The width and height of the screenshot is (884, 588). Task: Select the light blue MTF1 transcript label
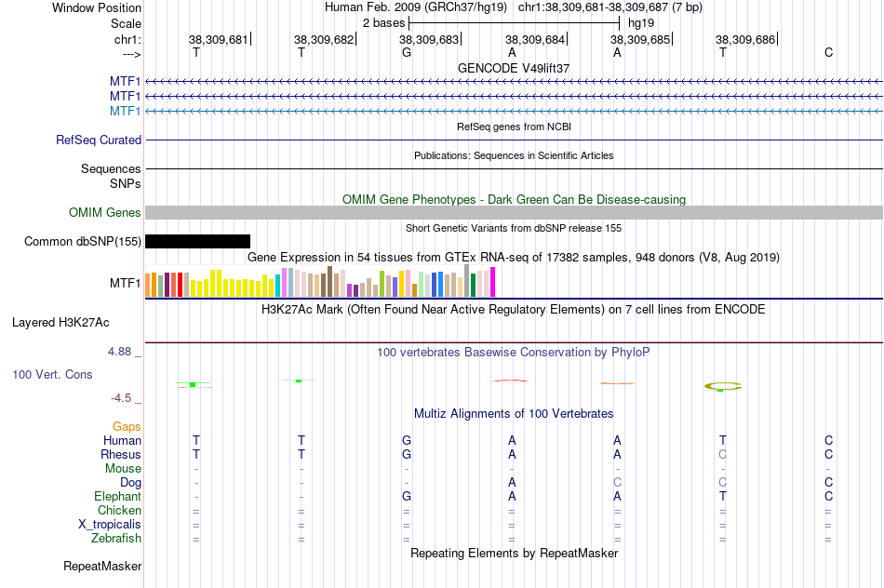126,111
